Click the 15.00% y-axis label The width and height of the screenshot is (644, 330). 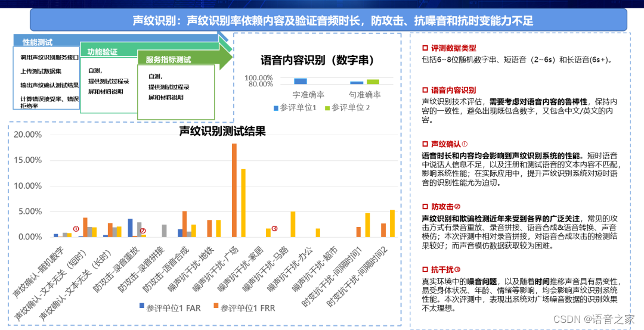tap(27, 160)
